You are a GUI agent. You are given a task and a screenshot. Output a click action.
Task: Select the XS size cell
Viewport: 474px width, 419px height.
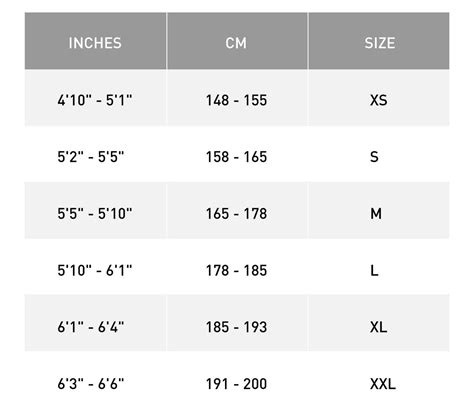[379, 98]
